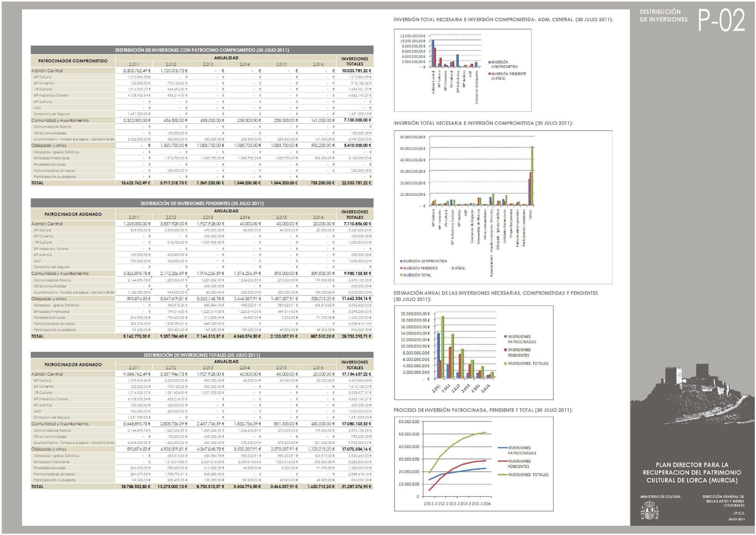Screen dimensions: 756x535
Task: Click the DISTRIBUCIÓN DE INVERSIONES sidebar heading
Action: (664, 16)
